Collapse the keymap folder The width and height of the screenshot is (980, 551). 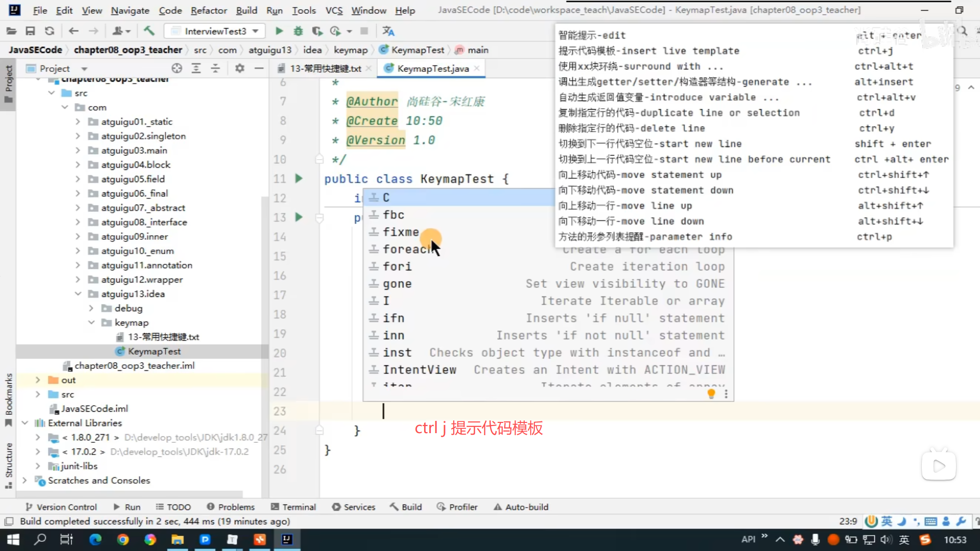[x=91, y=322]
